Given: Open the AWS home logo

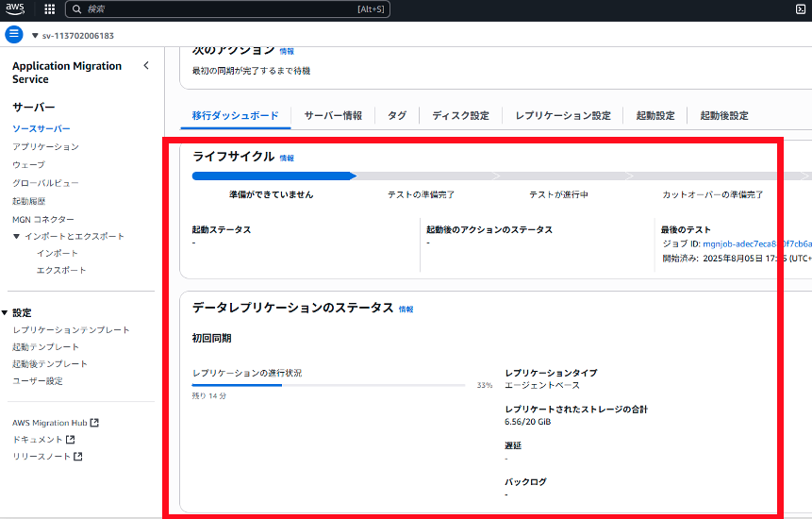Looking at the screenshot, I should coord(15,8).
